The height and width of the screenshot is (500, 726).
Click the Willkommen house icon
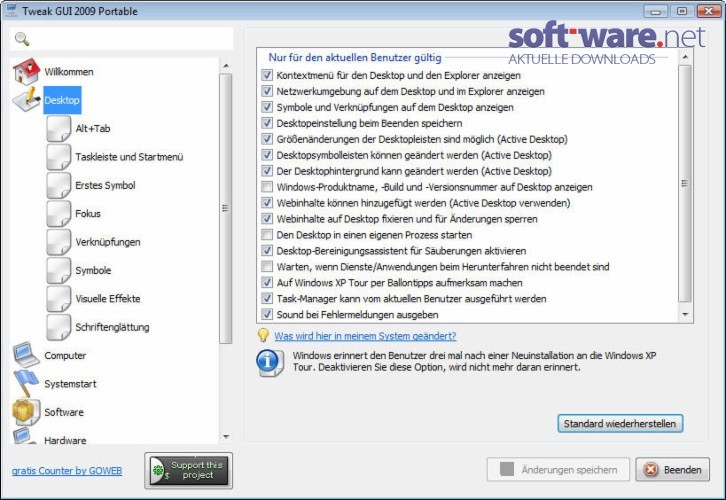pyautogui.click(x=26, y=71)
